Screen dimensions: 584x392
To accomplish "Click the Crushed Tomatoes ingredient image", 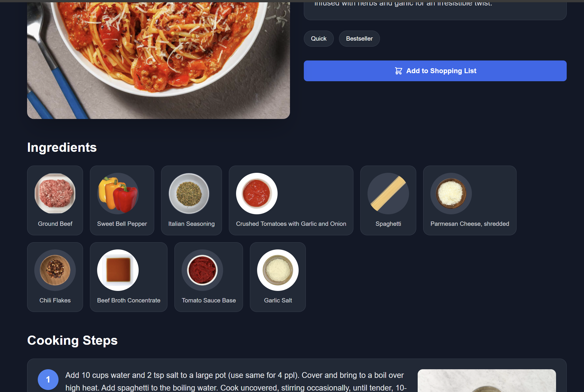I will (257, 194).
